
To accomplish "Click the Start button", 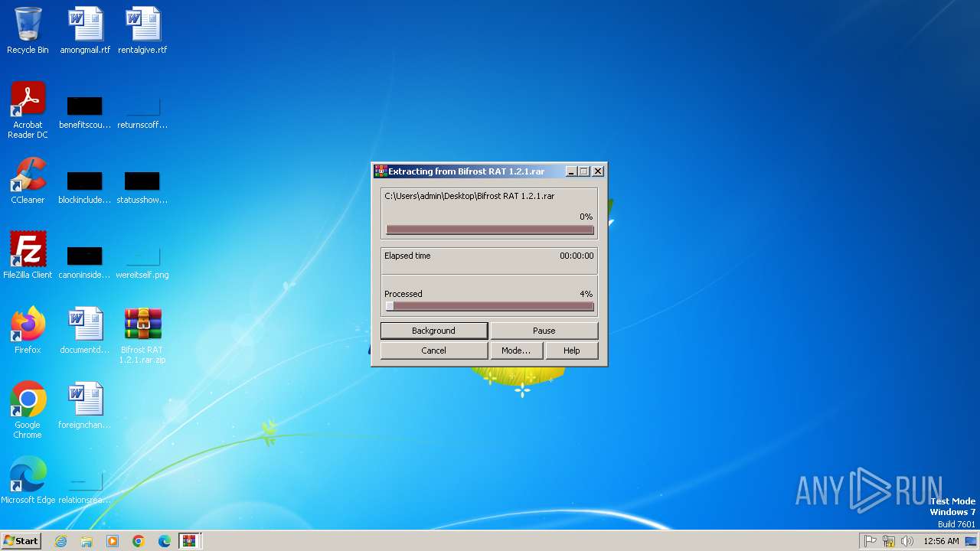I will (21, 541).
